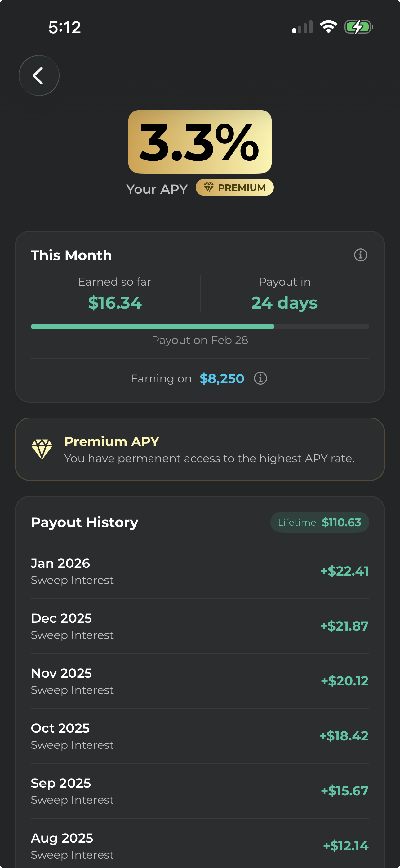Viewport: 400px width, 868px height.
Task: Open the earning balance of $8,250
Action: tap(222, 378)
